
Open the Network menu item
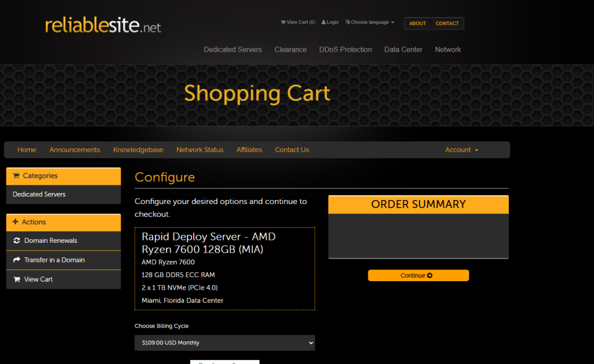pyautogui.click(x=448, y=50)
